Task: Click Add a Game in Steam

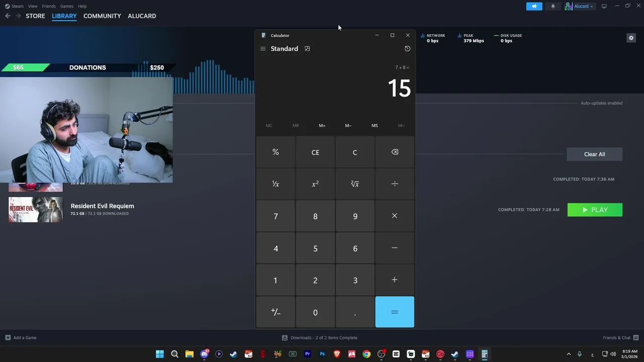Action: (21, 338)
